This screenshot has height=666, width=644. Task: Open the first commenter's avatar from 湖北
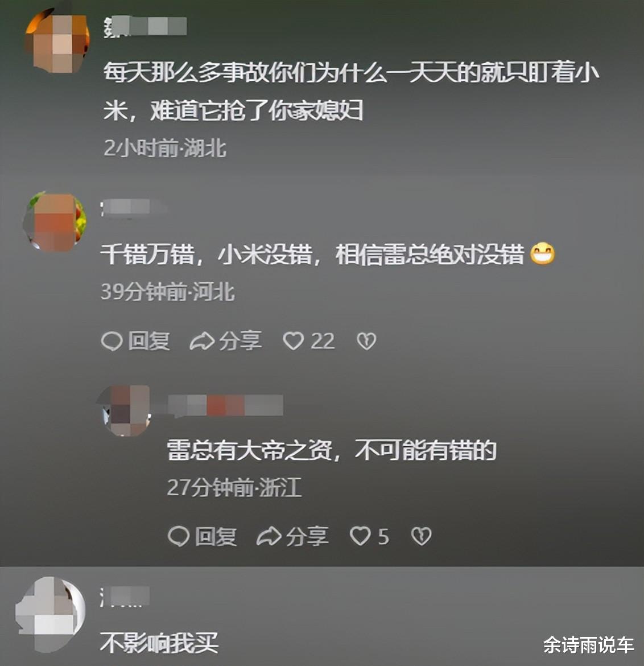click(57, 41)
